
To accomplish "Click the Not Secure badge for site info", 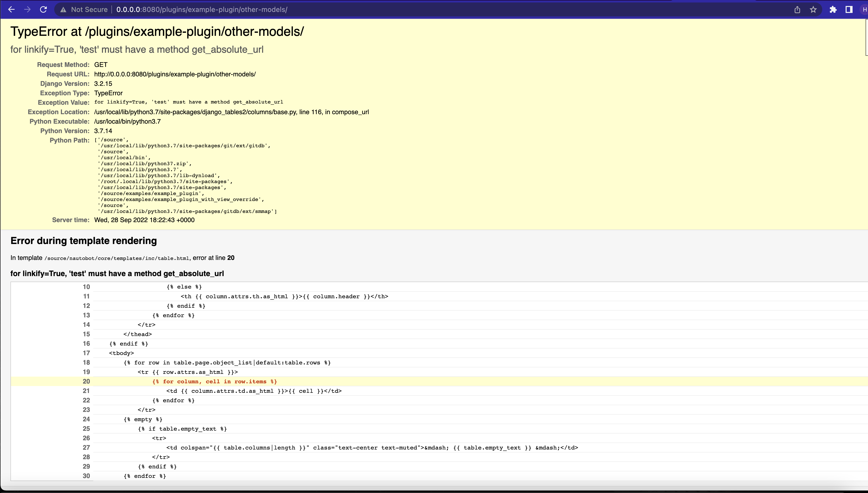I will (84, 9).
